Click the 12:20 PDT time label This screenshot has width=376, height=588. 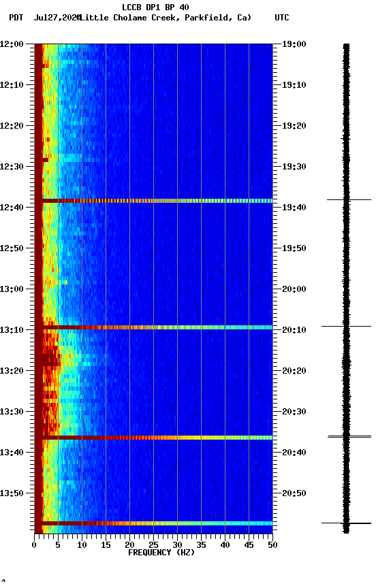tap(12, 126)
